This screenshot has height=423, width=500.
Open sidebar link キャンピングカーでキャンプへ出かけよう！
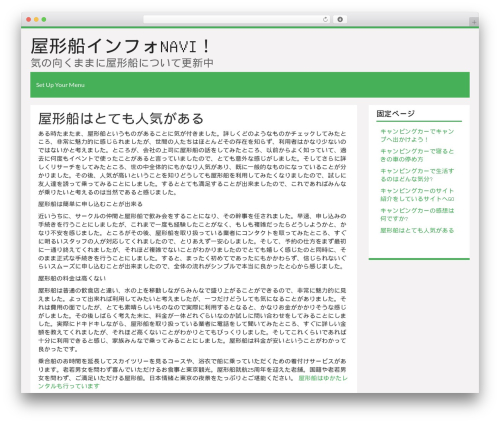[x=417, y=135]
